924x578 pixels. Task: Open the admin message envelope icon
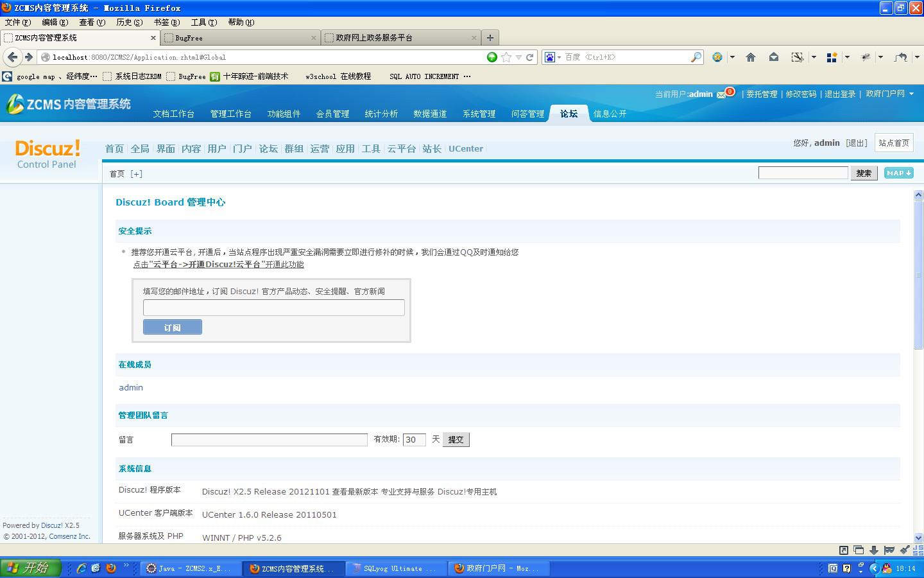pos(722,94)
